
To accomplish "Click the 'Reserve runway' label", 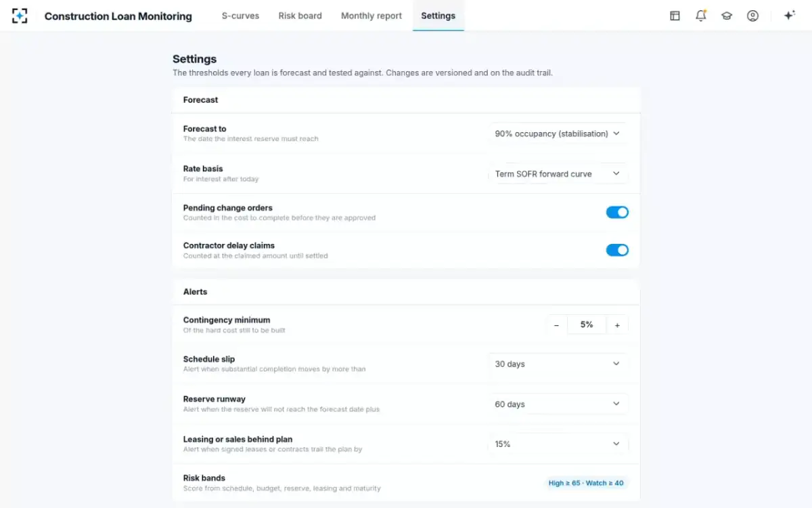I will (215, 399).
